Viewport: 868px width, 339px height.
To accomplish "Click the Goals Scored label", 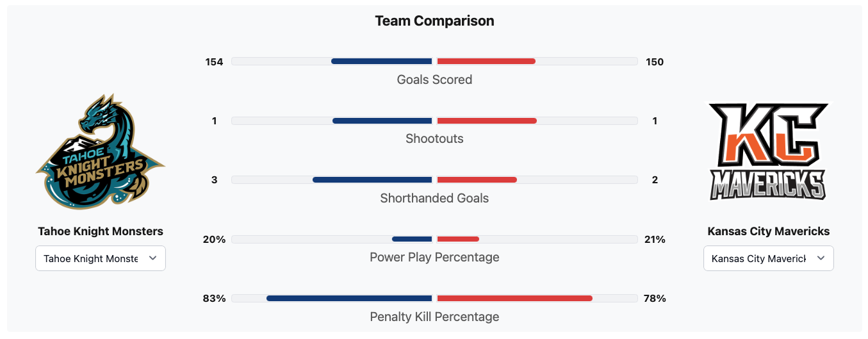I will click(434, 79).
